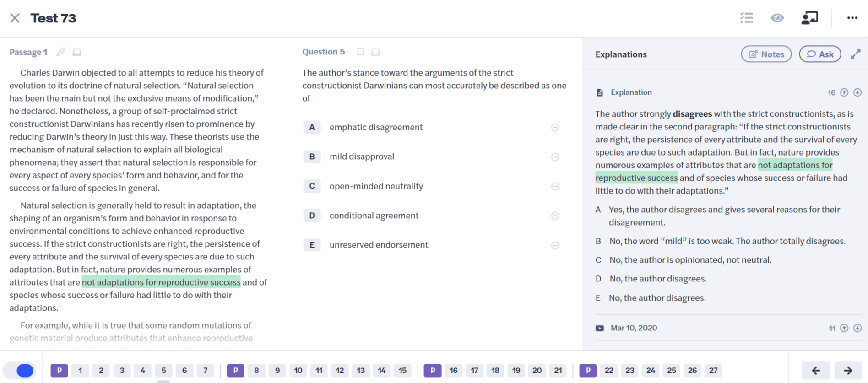Open the Notes button
The image size is (868, 383).
tap(766, 54)
